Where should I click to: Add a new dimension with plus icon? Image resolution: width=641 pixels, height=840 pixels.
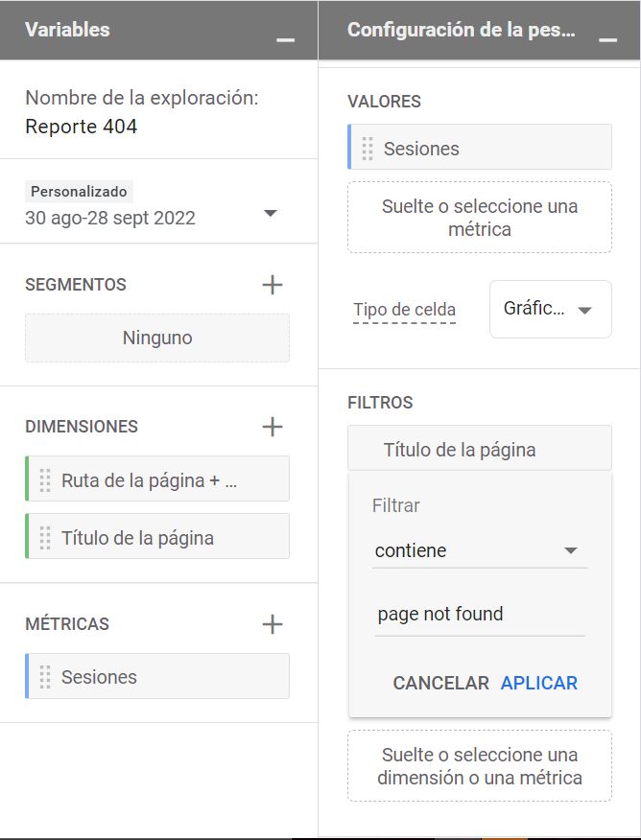point(273,427)
